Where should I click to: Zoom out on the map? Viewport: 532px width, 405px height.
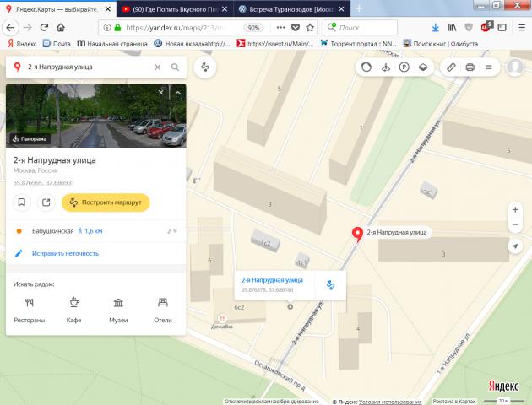coord(515,224)
